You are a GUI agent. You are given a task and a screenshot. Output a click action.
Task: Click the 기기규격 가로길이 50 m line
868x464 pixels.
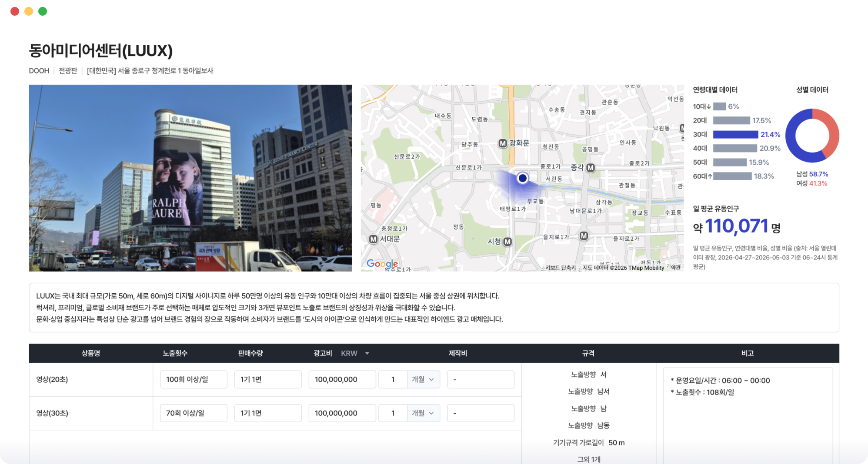pos(588,443)
